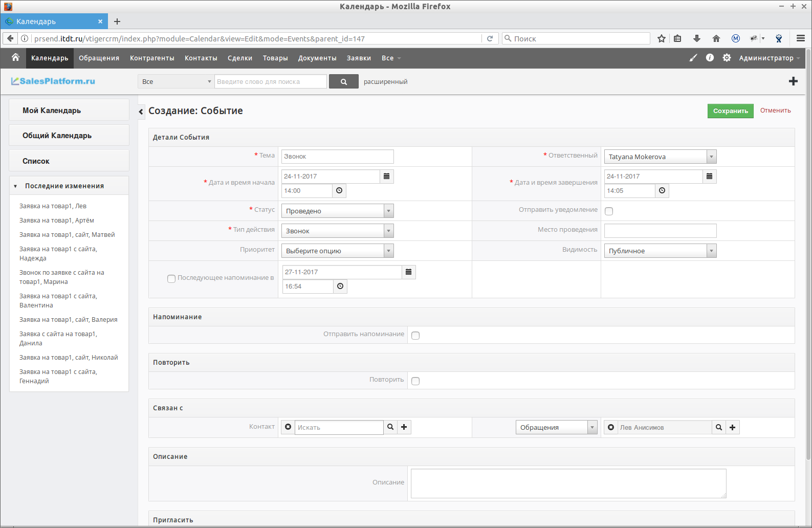Open Приоритет dropdown Выберите опцию
Screen dimensions: 812x528
coord(337,251)
